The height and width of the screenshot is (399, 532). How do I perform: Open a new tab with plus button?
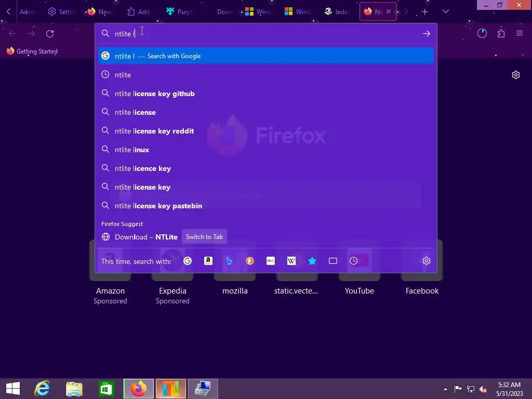click(x=425, y=12)
